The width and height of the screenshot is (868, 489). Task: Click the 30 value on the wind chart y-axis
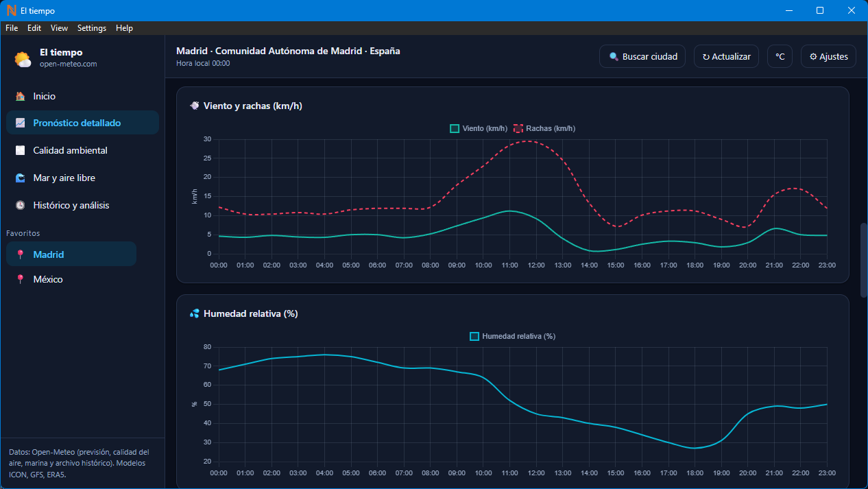[x=207, y=139]
